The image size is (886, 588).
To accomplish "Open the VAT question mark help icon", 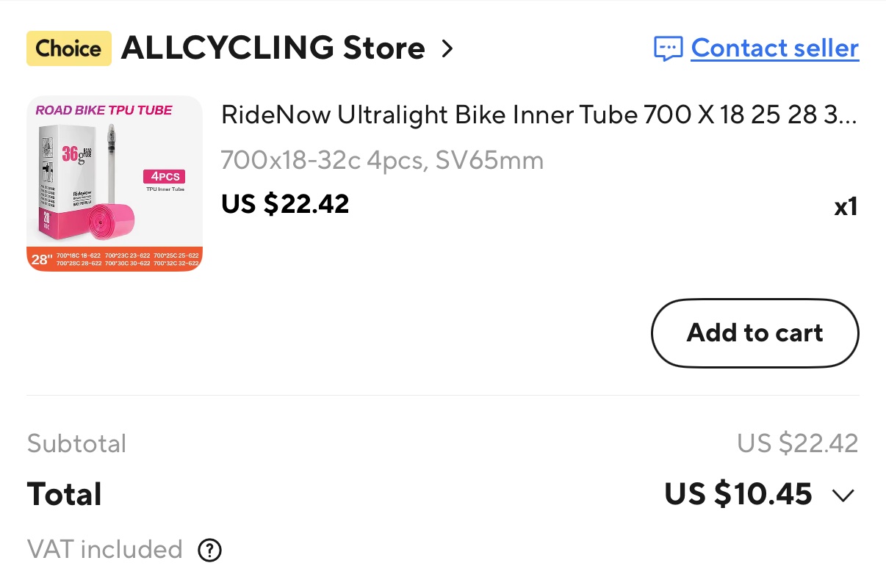I will [x=210, y=550].
